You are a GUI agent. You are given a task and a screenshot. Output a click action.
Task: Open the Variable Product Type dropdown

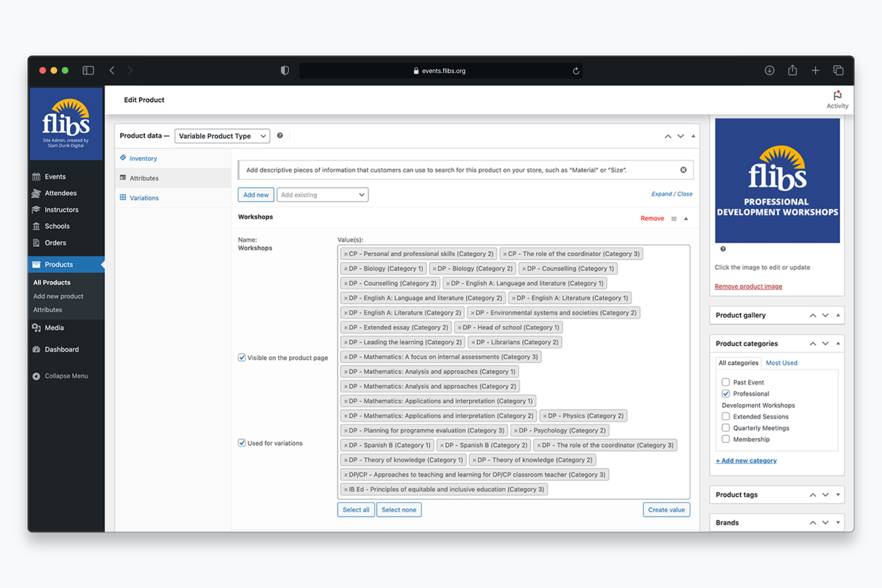click(x=222, y=136)
